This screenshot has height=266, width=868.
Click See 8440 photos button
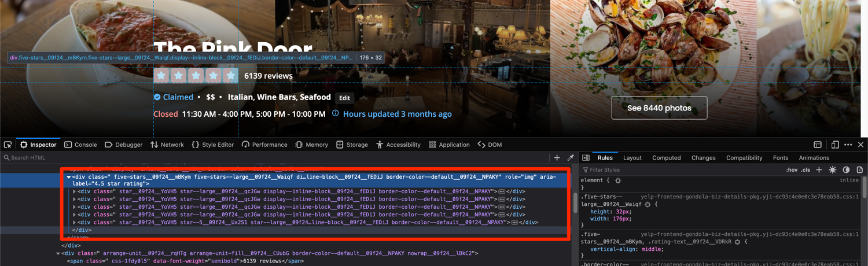[659, 108]
